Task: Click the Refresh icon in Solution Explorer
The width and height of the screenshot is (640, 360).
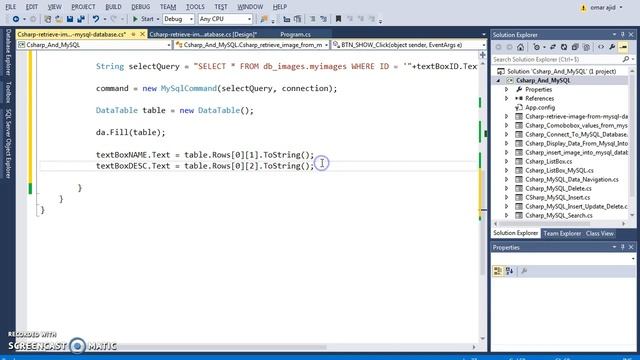Action: pyautogui.click(x=564, y=47)
